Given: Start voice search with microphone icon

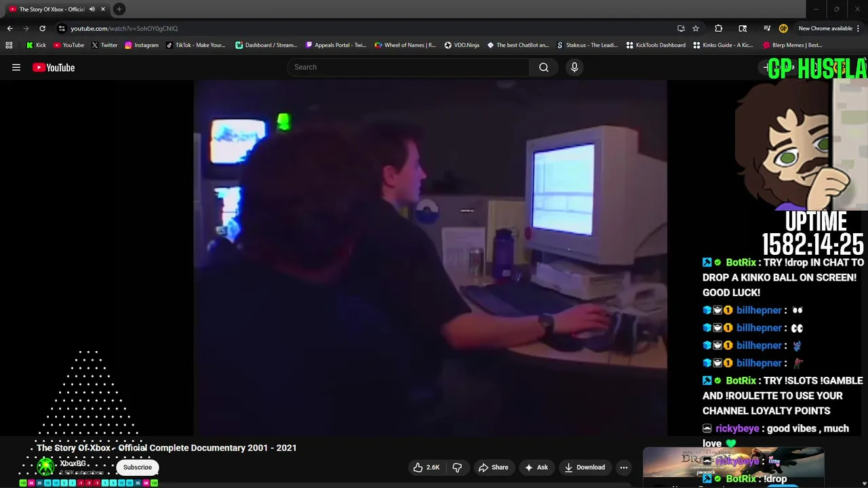Looking at the screenshot, I should coord(574,67).
